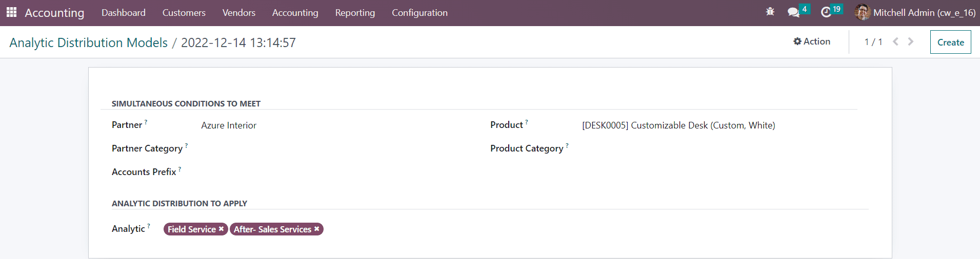Viewport: 980px width, 259px height.
Task: Go to the previous record arrow
Action: pos(895,42)
